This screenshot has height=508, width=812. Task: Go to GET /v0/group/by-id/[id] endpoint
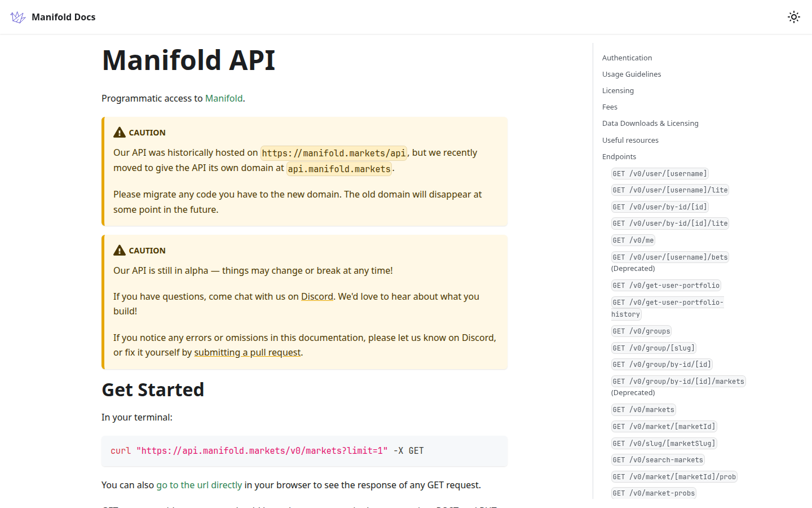662,364
